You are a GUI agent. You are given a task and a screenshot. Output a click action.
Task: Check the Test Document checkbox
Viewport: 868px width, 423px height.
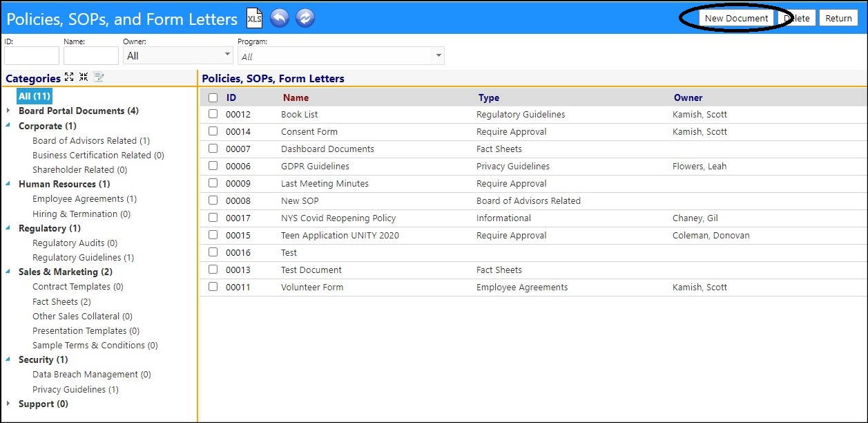click(x=213, y=270)
